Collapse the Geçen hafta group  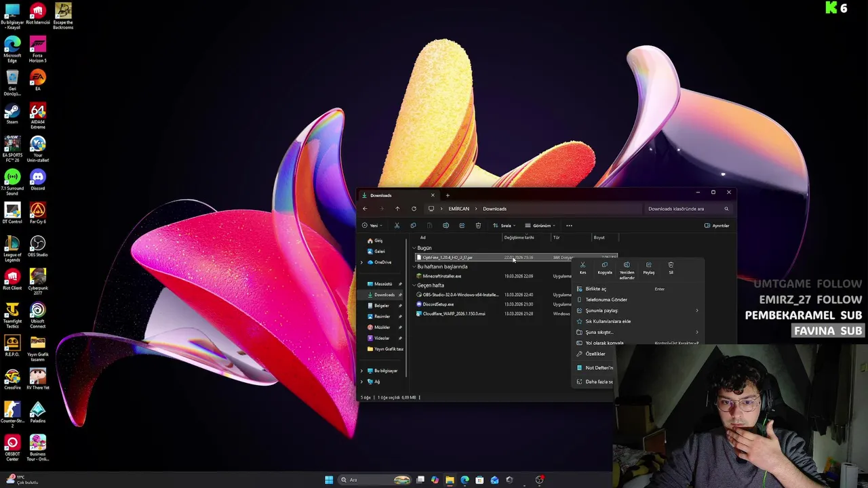click(414, 285)
